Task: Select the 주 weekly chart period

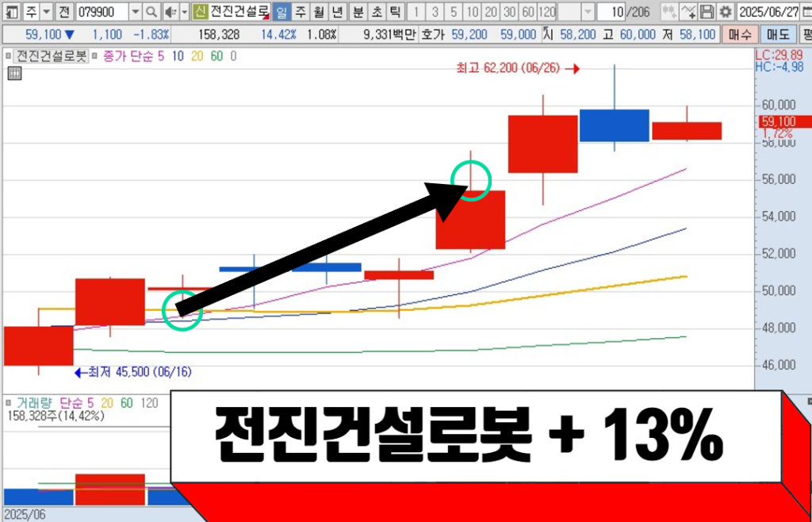Action: [299, 11]
